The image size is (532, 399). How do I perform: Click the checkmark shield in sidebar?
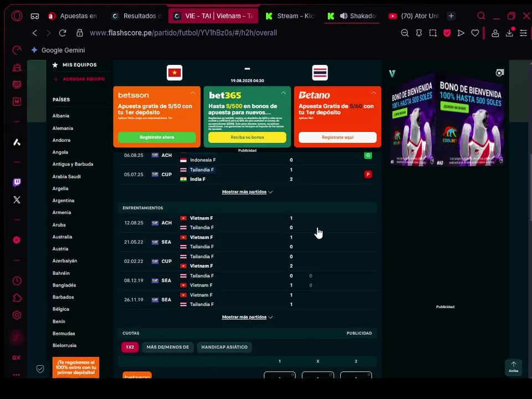40,369
